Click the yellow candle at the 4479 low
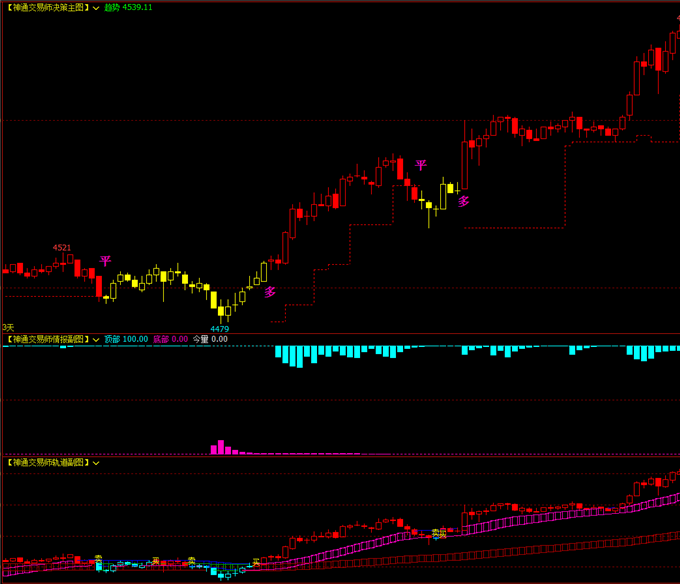Screen dimensions: 680x584 (221, 311)
